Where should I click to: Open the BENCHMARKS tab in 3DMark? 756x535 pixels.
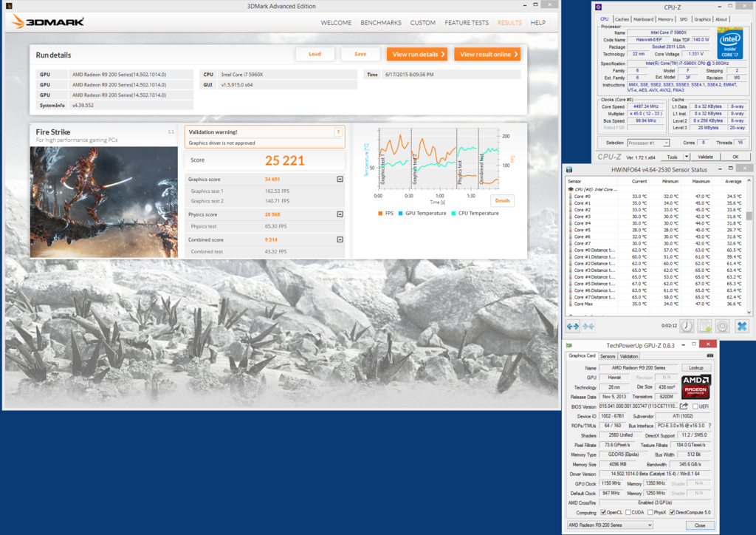[381, 23]
